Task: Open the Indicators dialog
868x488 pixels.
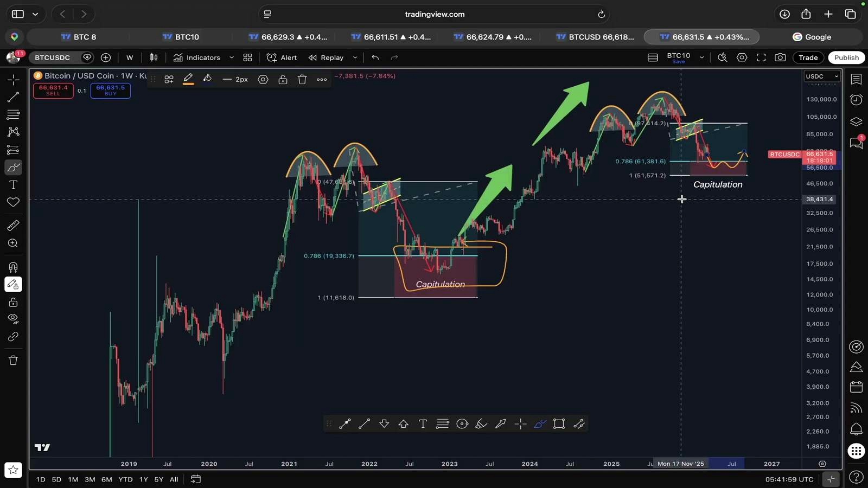Action: point(197,57)
